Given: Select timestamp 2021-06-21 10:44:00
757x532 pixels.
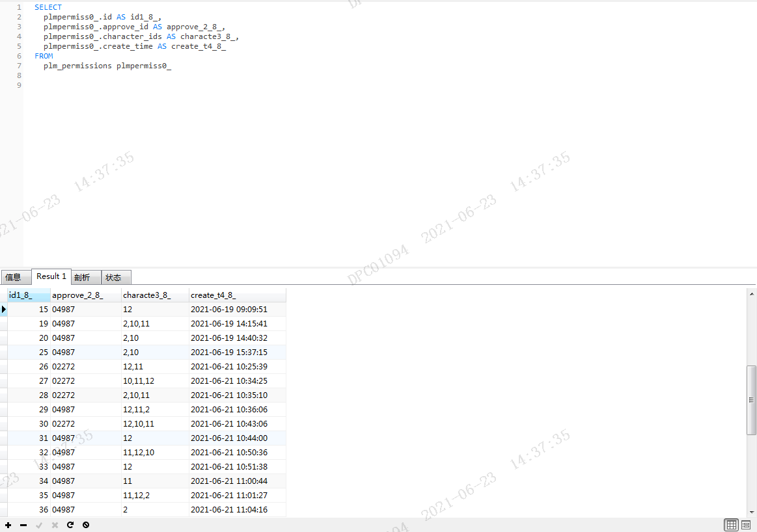Looking at the screenshot, I should pos(237,438).
